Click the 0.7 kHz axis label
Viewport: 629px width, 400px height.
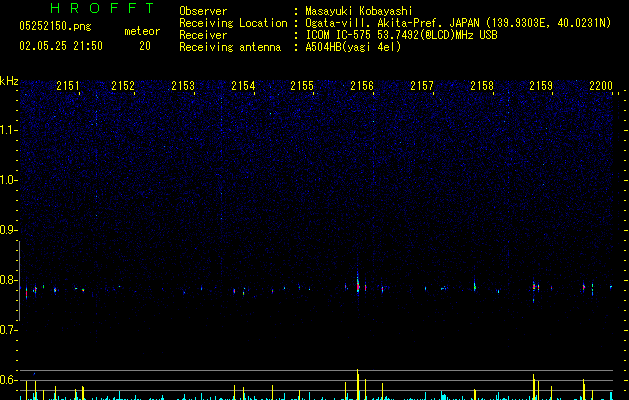pyautogui.click(x=9, y=330)
